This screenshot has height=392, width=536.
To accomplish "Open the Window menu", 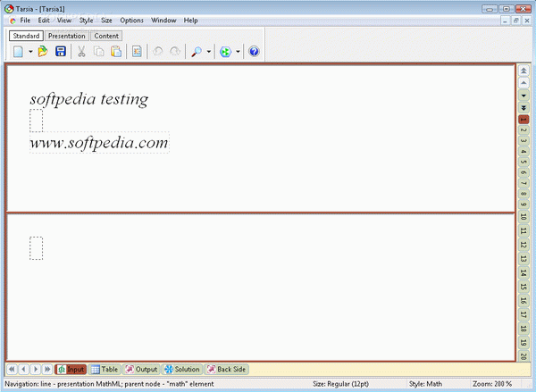I will [163, 21].
